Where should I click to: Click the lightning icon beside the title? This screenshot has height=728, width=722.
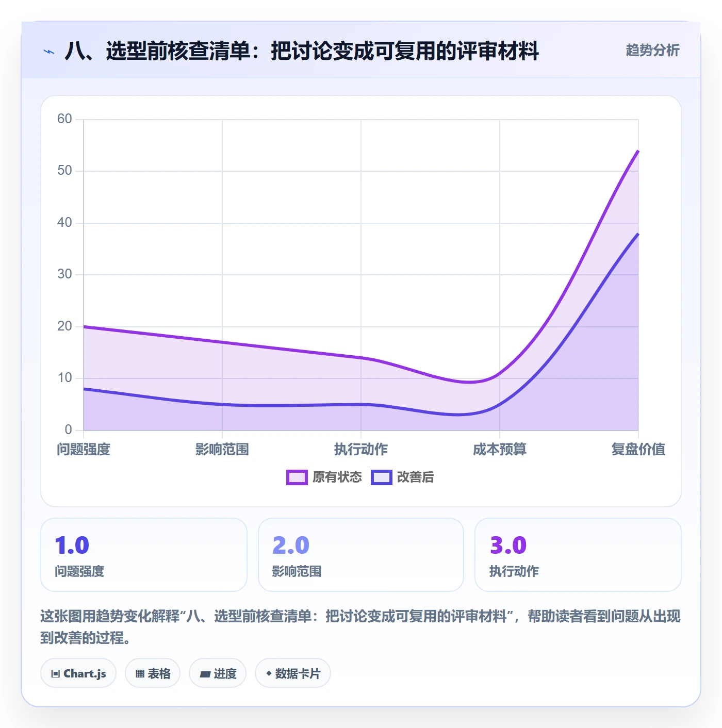coord(49,52)
